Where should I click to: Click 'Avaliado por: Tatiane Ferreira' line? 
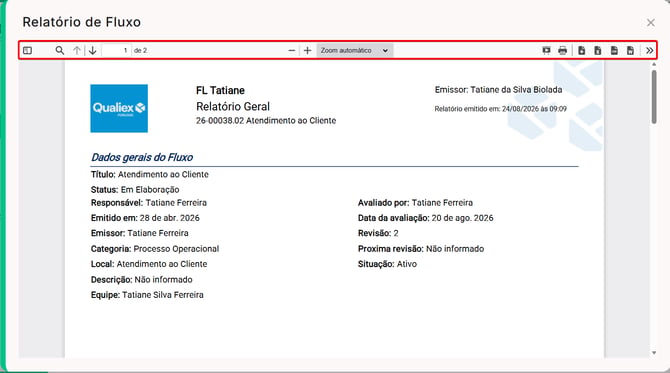415,203
